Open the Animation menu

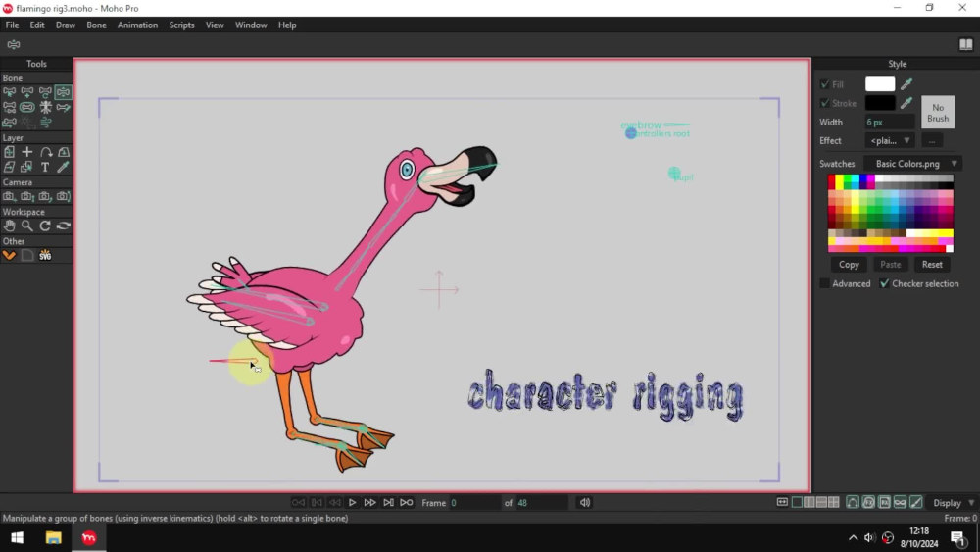pos(137,25)
